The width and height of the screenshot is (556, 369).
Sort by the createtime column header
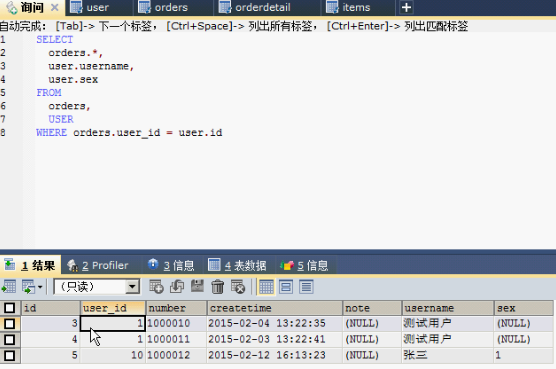click(275, 308)
